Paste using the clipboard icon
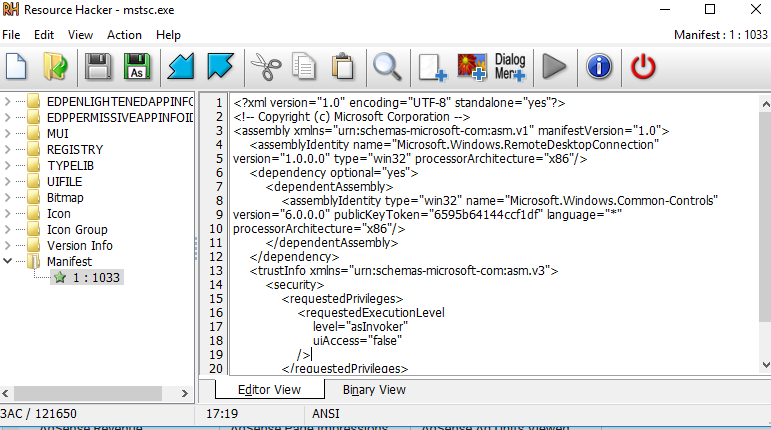This screenshot has width=771, height=430. point(343,66)
